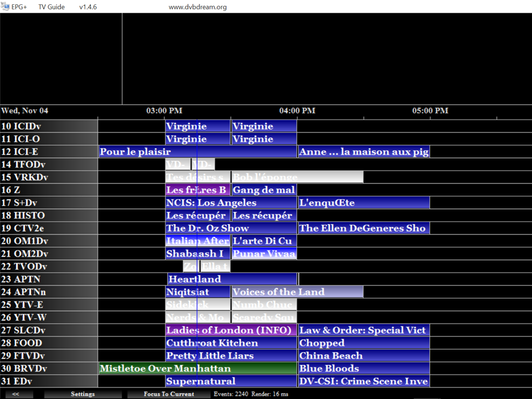The image size is (532, 399).
Task: Select the Pretty Little Liars program
Action: (231, 356)
